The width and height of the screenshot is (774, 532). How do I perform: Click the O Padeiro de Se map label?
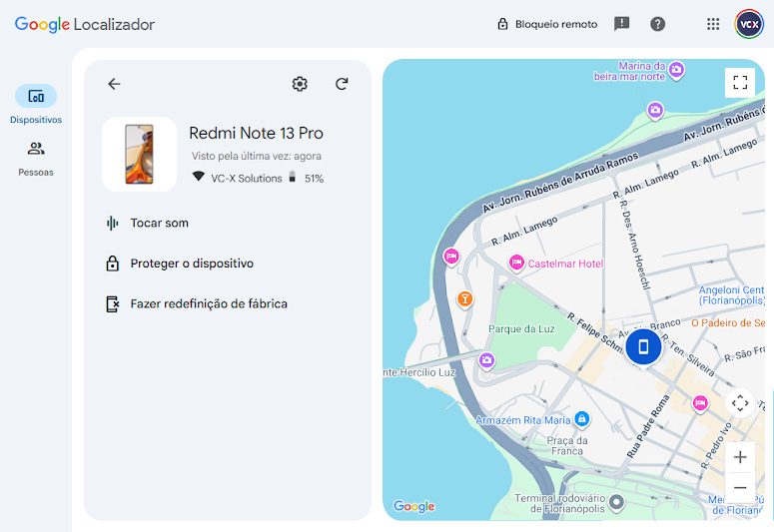728,322
